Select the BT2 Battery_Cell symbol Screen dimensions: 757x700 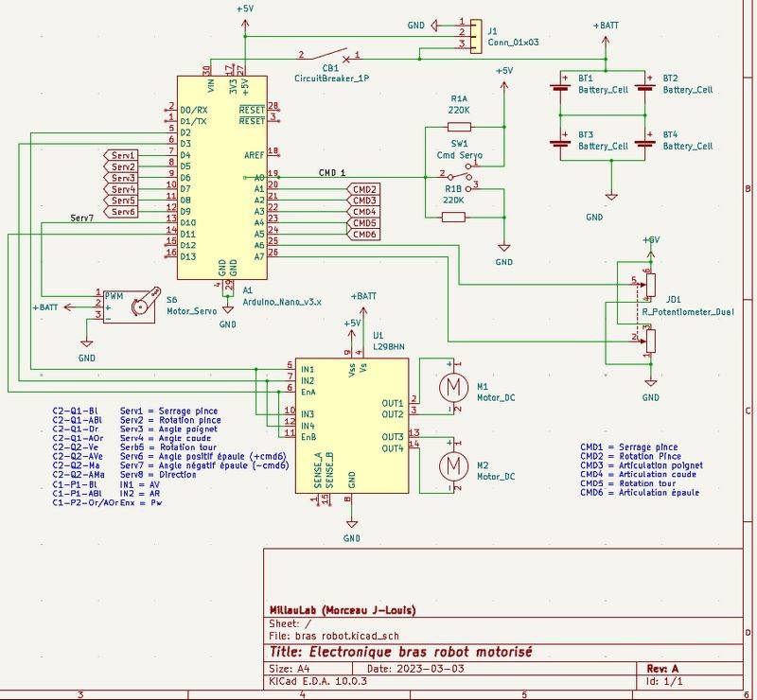[x=645, y=88]
